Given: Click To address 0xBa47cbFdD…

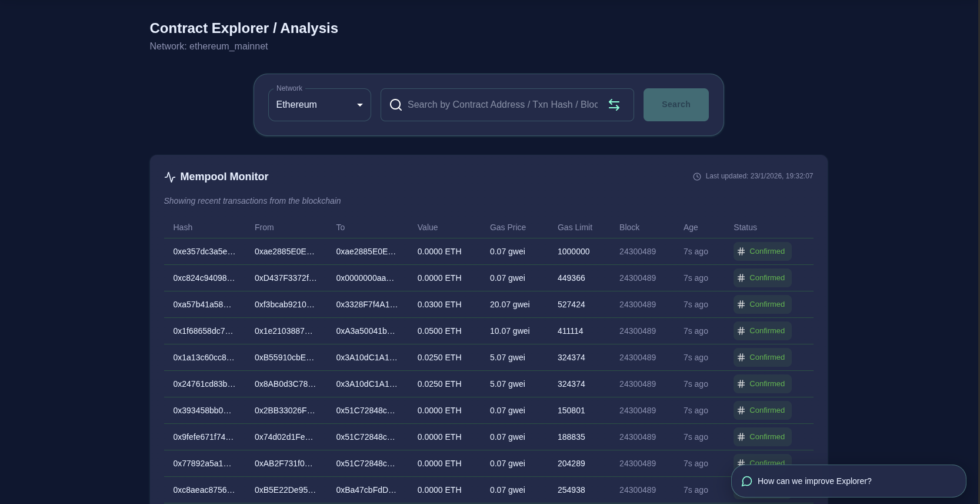Looking at the screenshot, I should click(366, 490).
